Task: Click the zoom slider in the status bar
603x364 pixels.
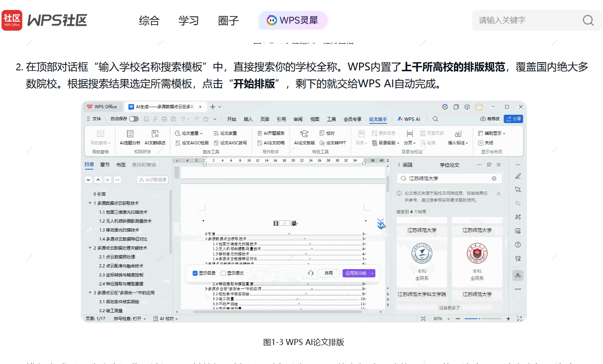Action: pyautogui.click(x=483, y=319)
